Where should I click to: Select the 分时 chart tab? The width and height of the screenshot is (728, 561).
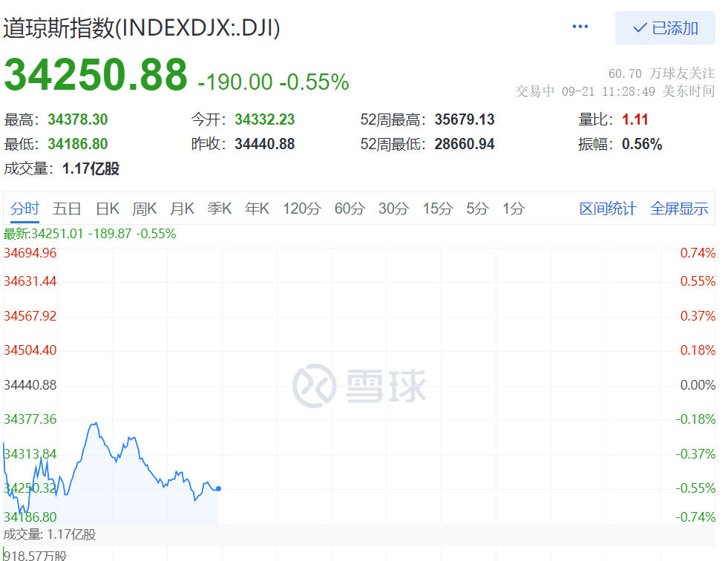(x=24, y=209)
